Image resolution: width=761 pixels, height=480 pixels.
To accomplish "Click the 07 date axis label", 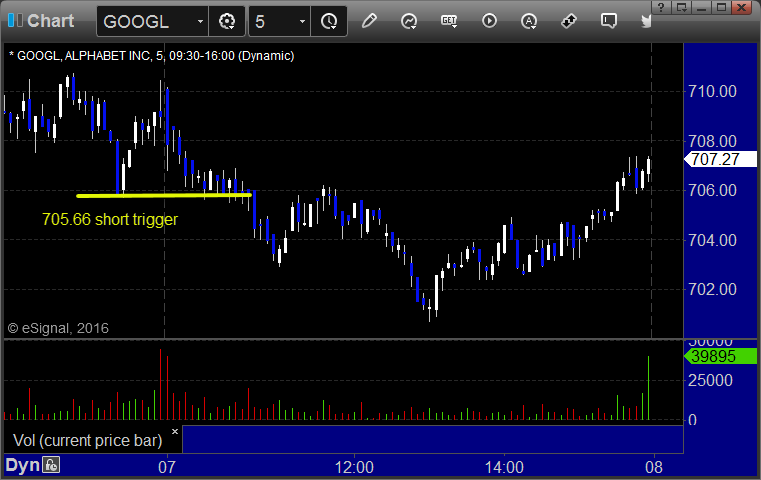I will click(167, 467).
